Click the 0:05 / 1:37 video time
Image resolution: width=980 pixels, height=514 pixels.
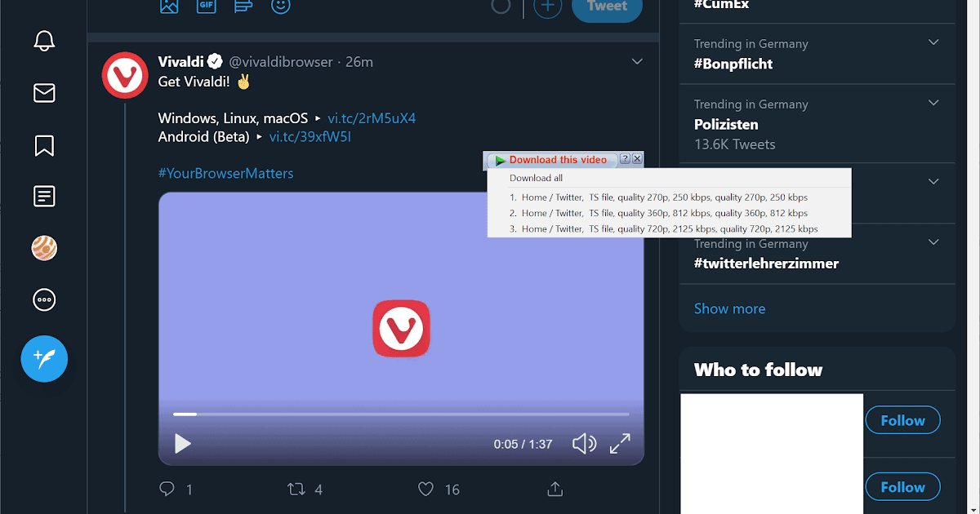[523, 445]
